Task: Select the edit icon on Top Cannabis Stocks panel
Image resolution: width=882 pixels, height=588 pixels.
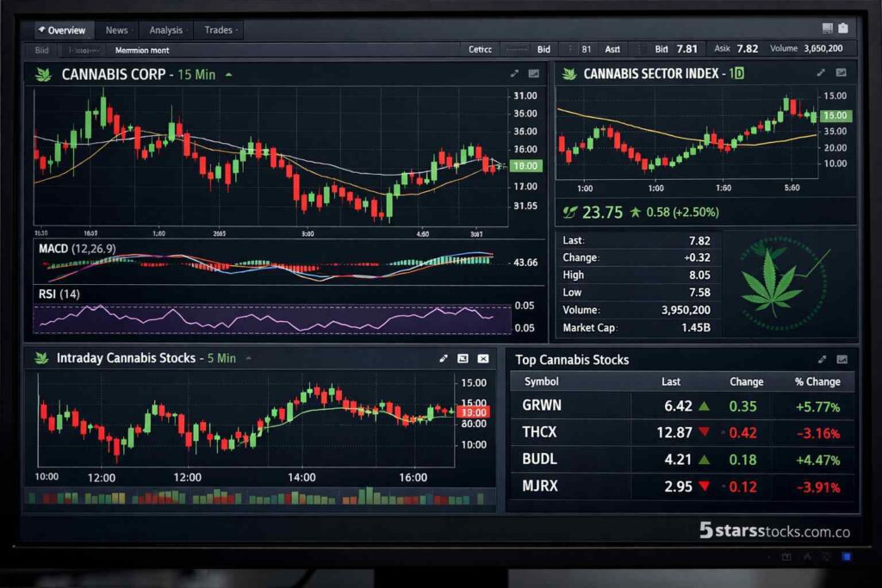Action: (822, 359)
